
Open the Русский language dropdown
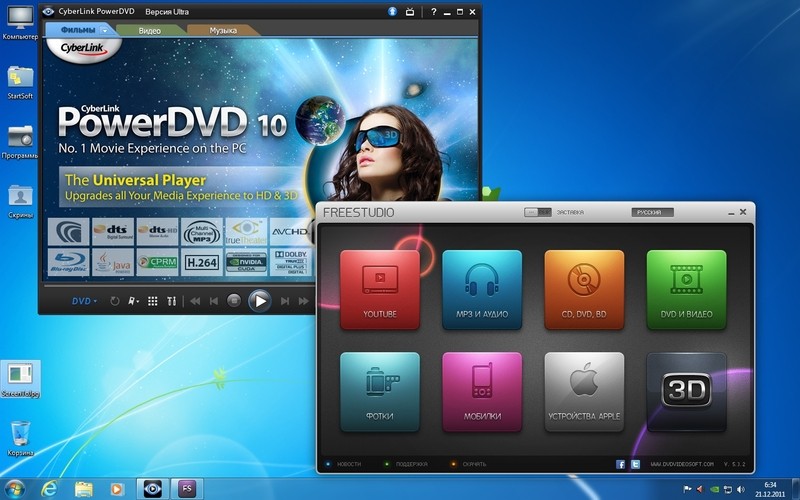(653, 212)
